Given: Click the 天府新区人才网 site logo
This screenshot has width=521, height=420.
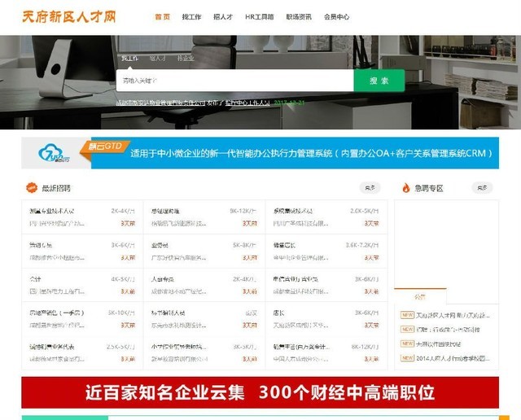Looking at the screenshot, I should 68,16.
